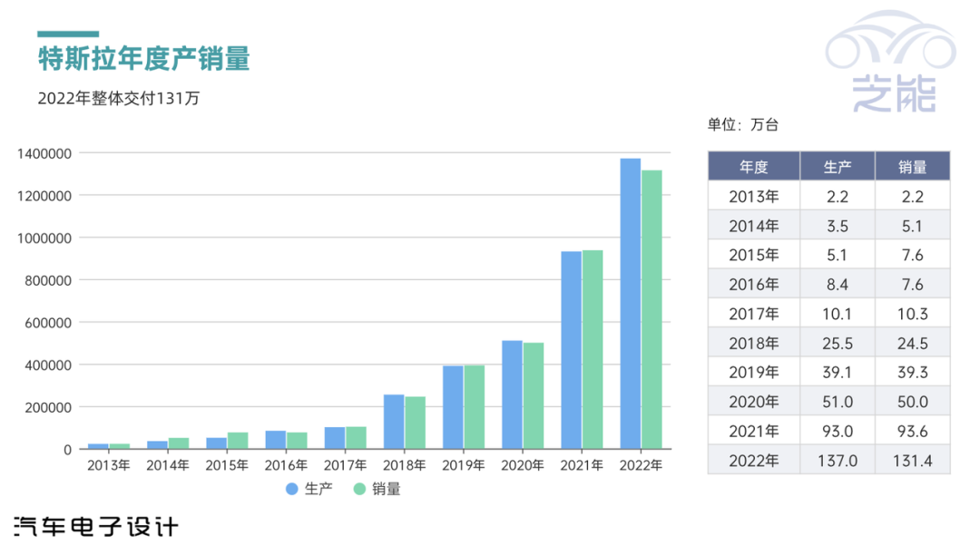The height and width of the screenshot is (545, 980).
Task: Select the blue 2018年 production bar
Action: point(394,422)
